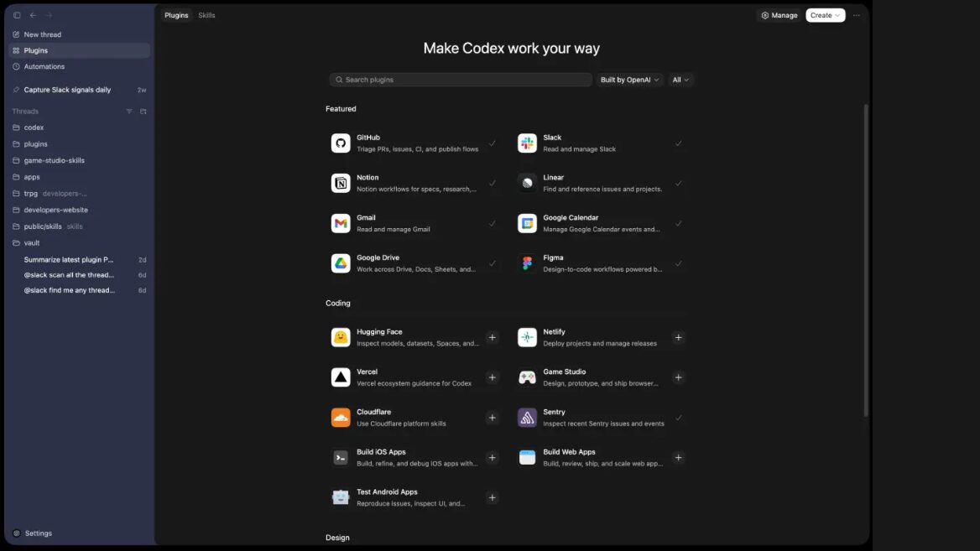This screenshot has height=551, width=980.
Task: Click the Hugging Face plugin icon
Action: [x=341, y=337]
